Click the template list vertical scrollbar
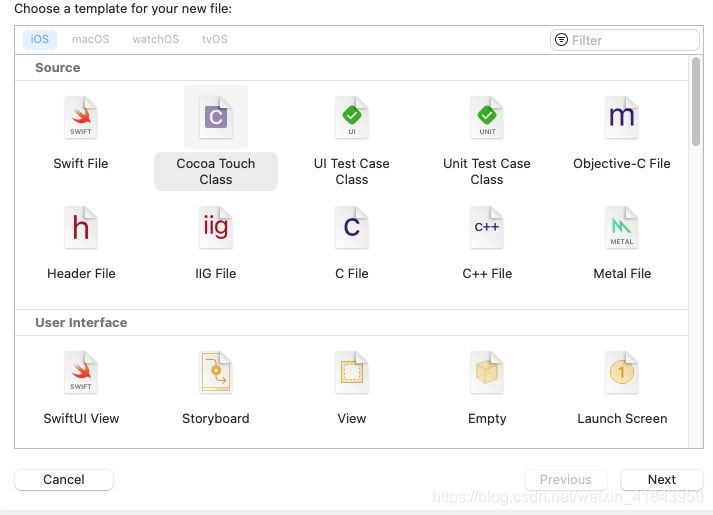Image resolution: width=713 pixels, height=515 pixels. [696, 101]
